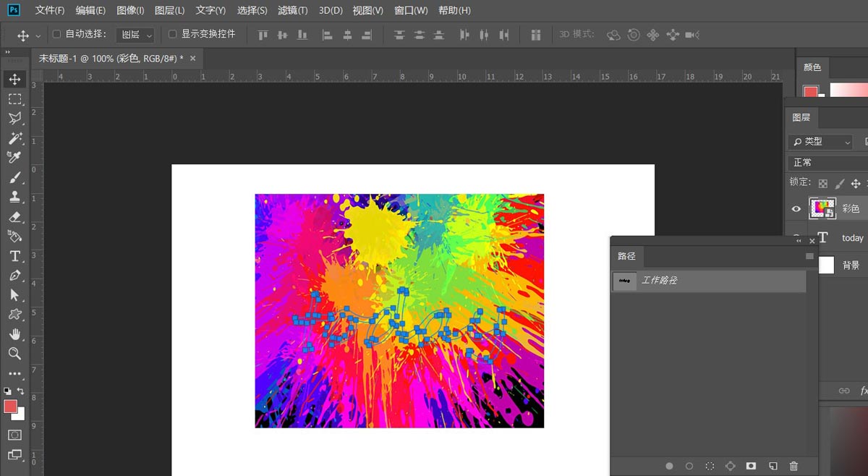Select the Brush tool

pyautogui.click(x=14, y=177)
